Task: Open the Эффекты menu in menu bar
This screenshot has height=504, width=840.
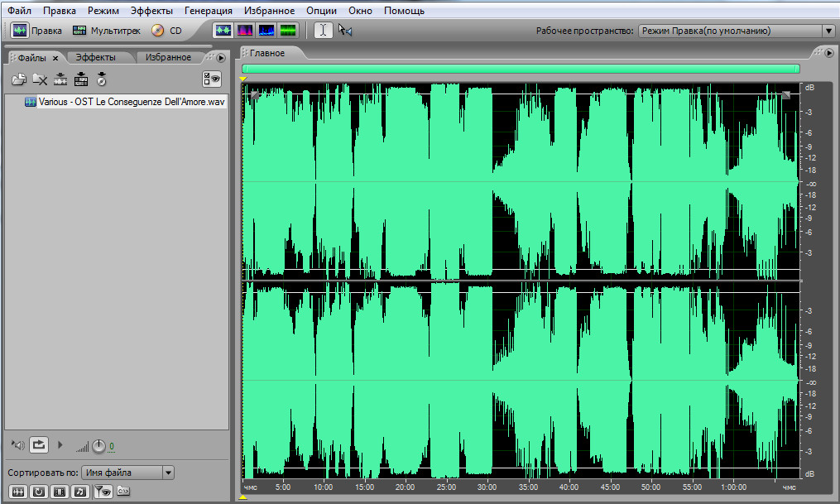Action: pos(151,11)
